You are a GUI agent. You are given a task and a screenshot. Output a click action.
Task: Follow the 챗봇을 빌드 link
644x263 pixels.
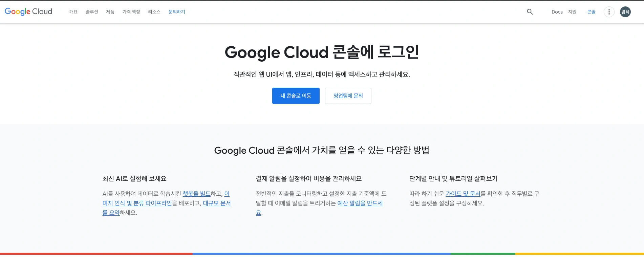pos(196,194)
